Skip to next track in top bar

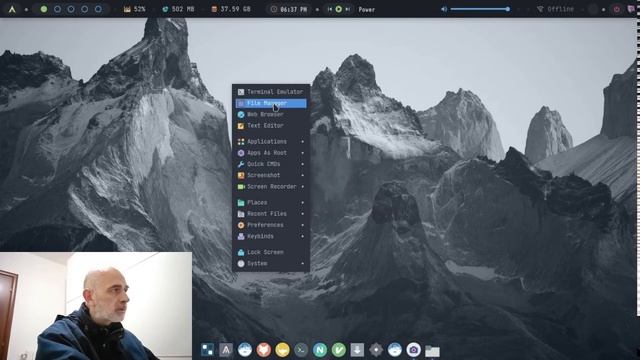coord(347,9)
